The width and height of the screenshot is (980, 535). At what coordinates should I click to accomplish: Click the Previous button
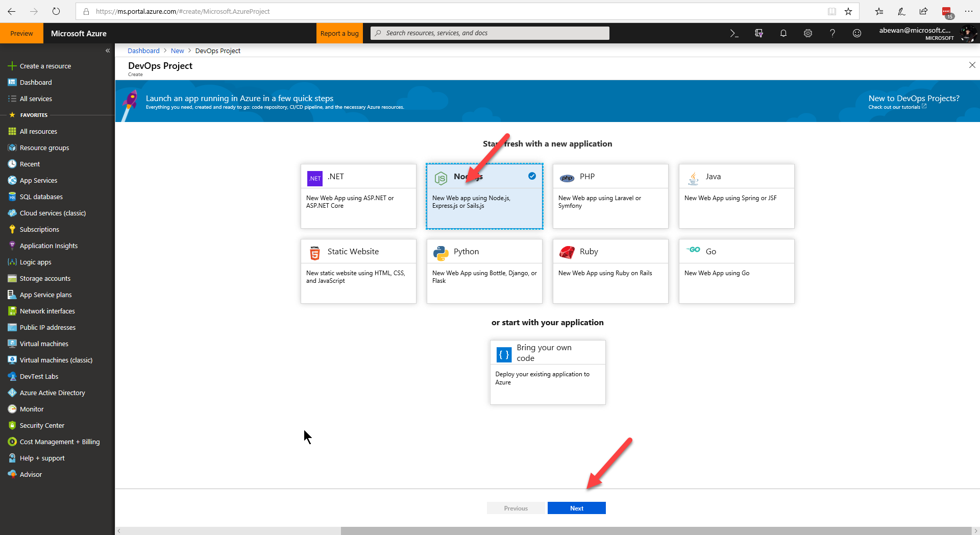tap(516, 508)
